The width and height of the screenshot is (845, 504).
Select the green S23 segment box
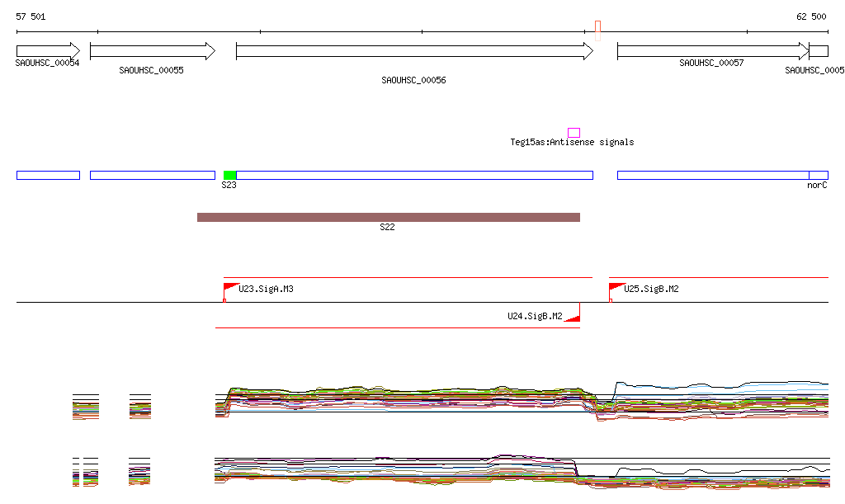coord(229,175)
